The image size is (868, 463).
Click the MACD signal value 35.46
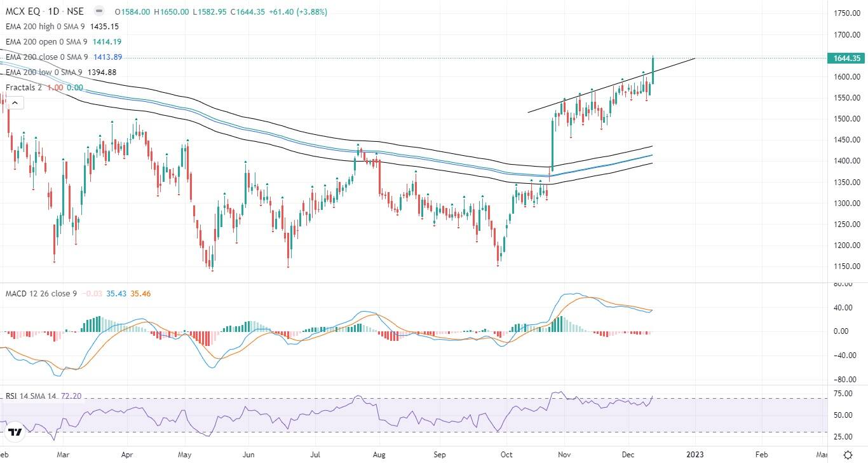click(x=140, y=293)
